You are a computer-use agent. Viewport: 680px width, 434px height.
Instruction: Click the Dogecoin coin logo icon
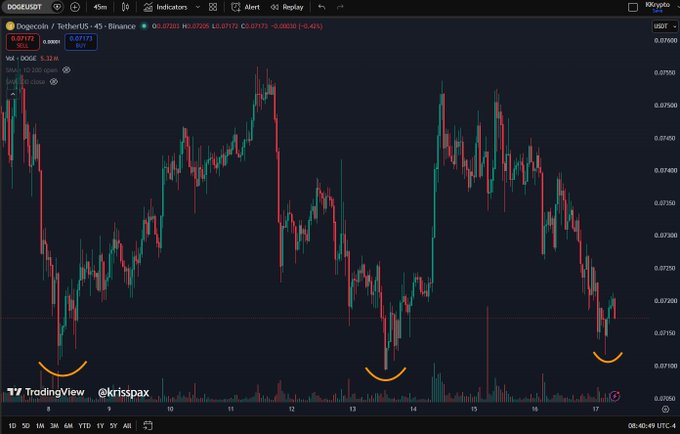(x=10, y=26)
